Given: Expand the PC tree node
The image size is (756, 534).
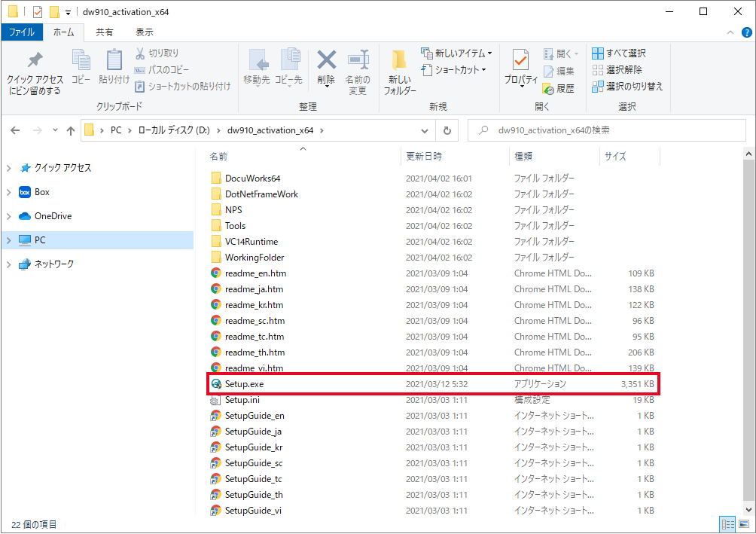Looking at the screenshot, I should point(9,240).
